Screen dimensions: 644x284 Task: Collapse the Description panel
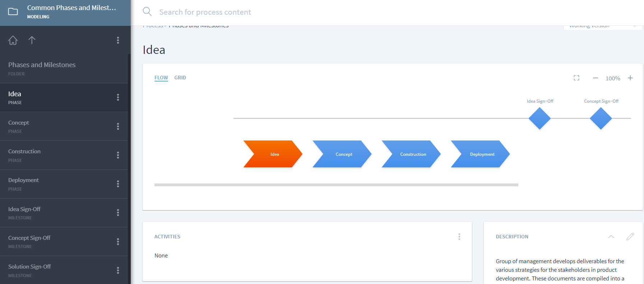pos(611,237)
